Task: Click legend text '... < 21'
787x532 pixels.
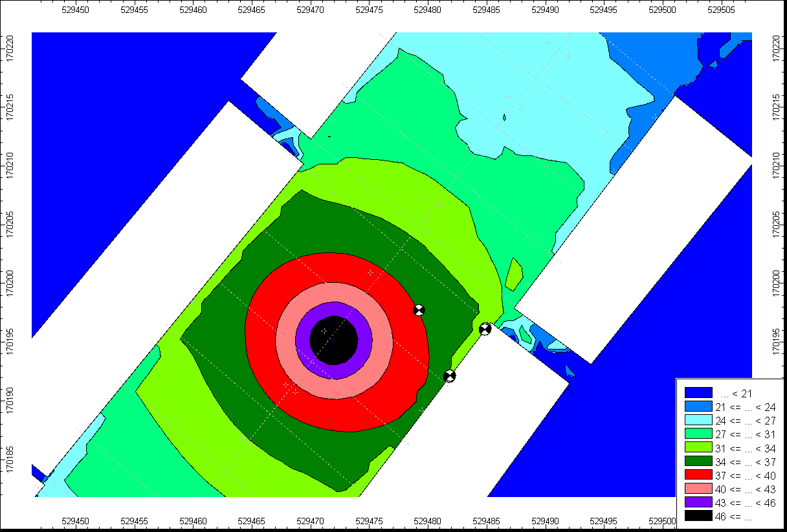Action: click(x=738, y=393)
